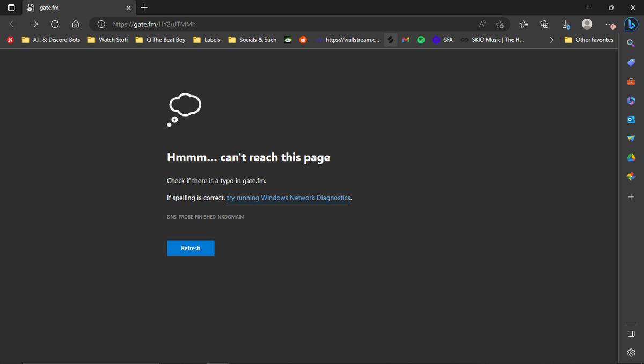Expand the favorites bar overflow chevron
The image size is (644, 364).
pyautogui.click(x=551, y=40)
